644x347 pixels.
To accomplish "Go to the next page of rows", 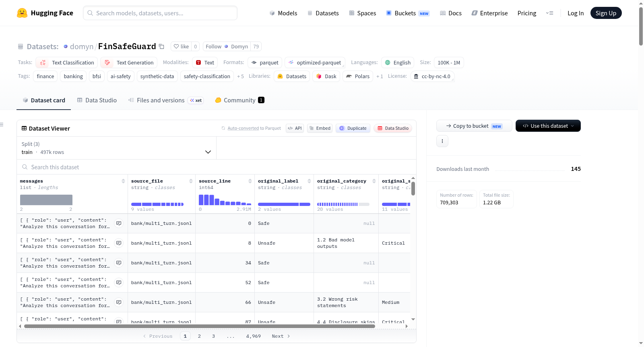I will [281, 336].
